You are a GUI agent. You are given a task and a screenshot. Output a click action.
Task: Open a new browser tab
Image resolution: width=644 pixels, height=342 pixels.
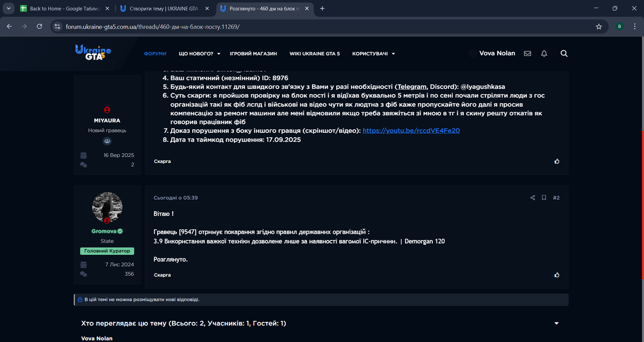tap(322, 9)
